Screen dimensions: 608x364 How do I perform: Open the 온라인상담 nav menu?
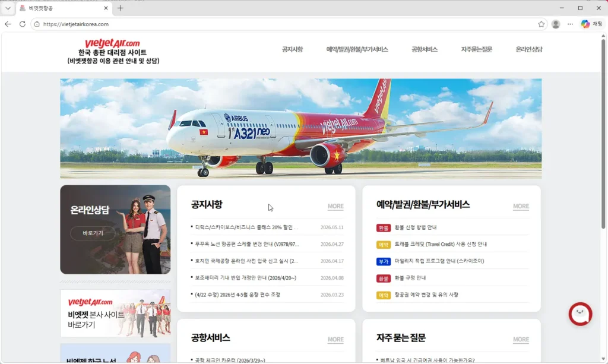click(529, 49)
